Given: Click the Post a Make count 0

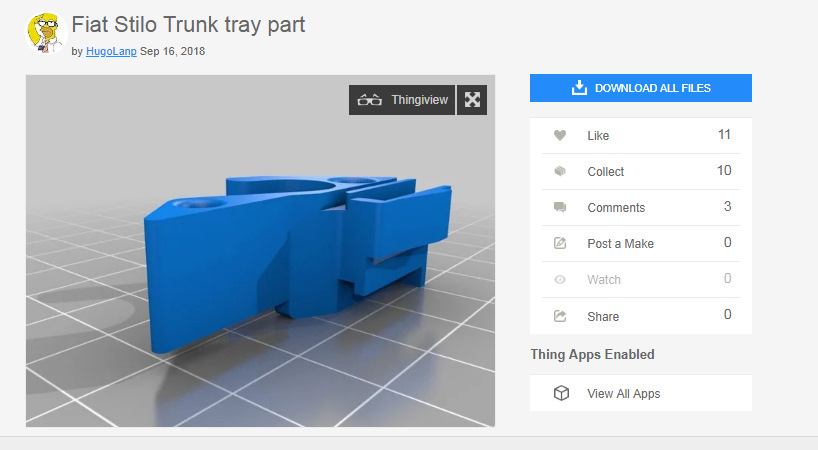Looking at the screenshot, I should (x=727, y=242).
